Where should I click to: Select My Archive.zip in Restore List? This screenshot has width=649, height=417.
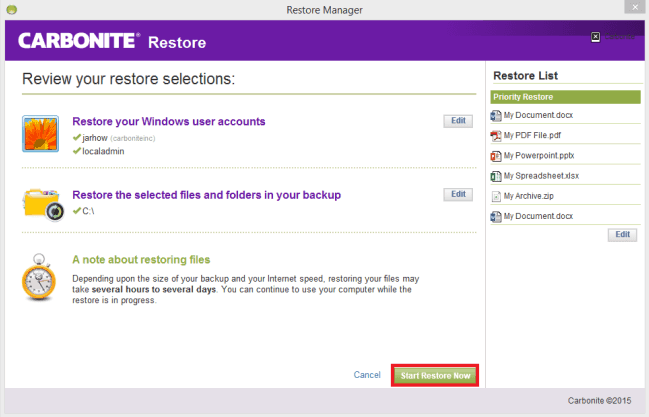click(565, 196)
